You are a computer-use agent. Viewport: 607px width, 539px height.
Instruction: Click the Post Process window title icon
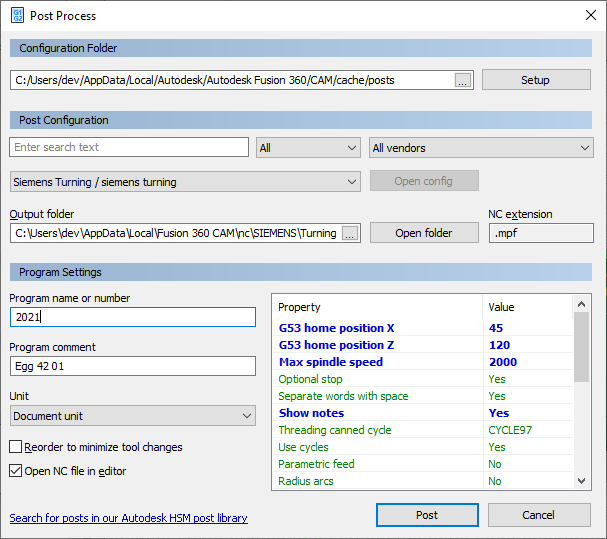point(18,16)
